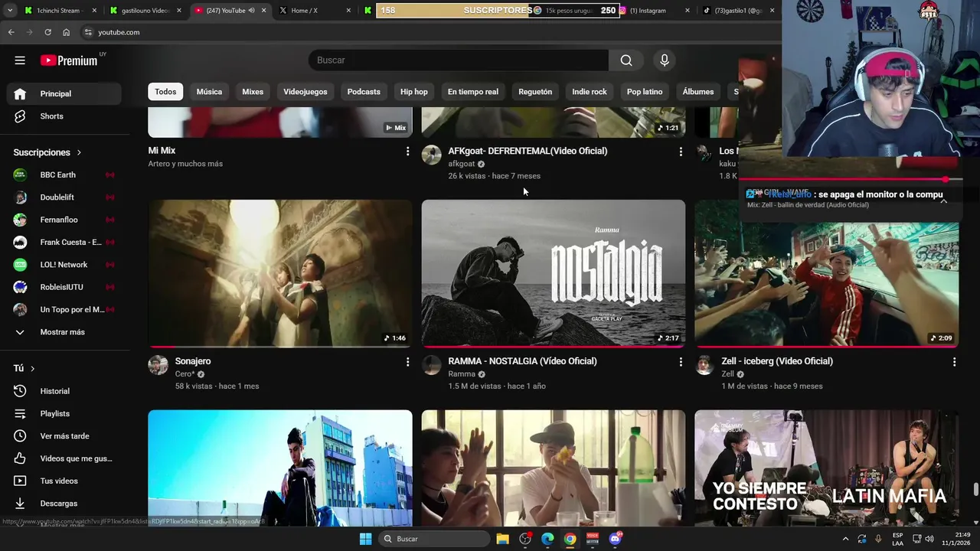This screenshot has height=551, width=980.
Task: Open Microsoft Edge from the taskbar
Action: [547, 539]
